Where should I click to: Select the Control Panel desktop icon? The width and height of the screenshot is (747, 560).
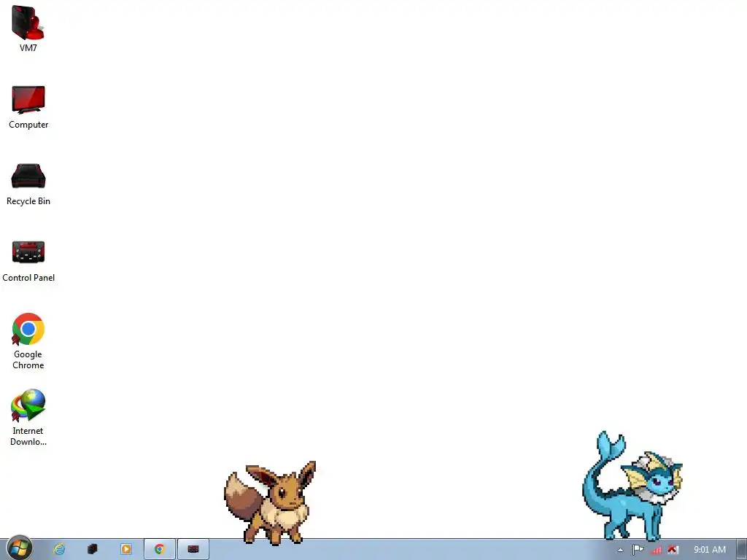(x=28, y=261)
